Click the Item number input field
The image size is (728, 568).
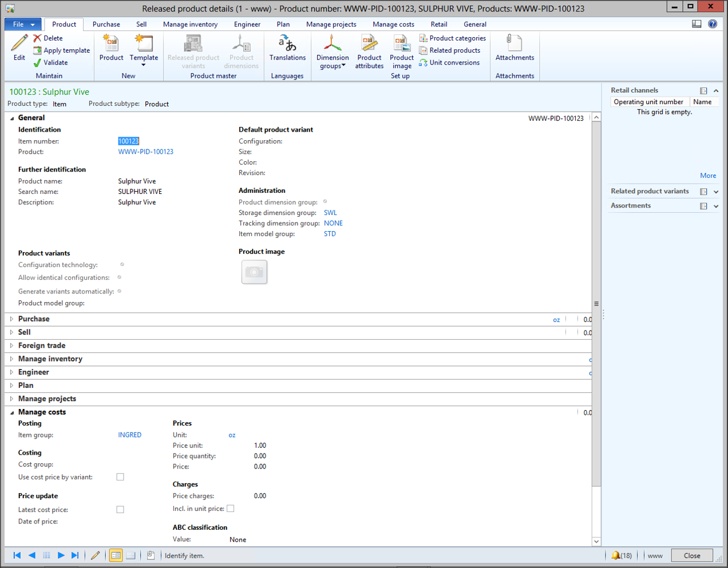[x=129, y=141]
